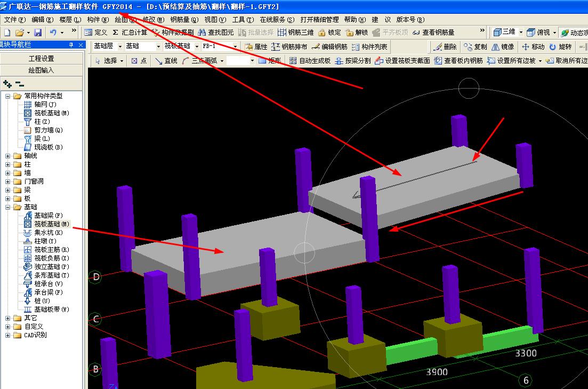Expand the CAD识别 tree node
The image size is (588, 389).
click(7, 335)
